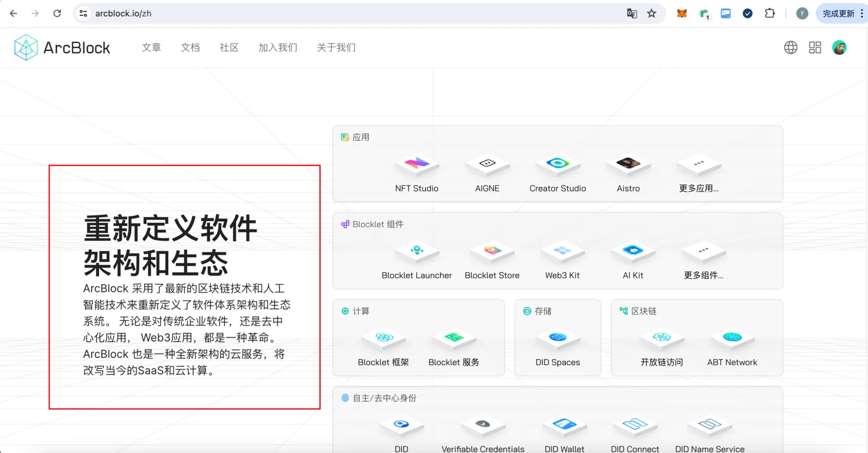Open the AIGNE app icon

click(x=487, y=164)
